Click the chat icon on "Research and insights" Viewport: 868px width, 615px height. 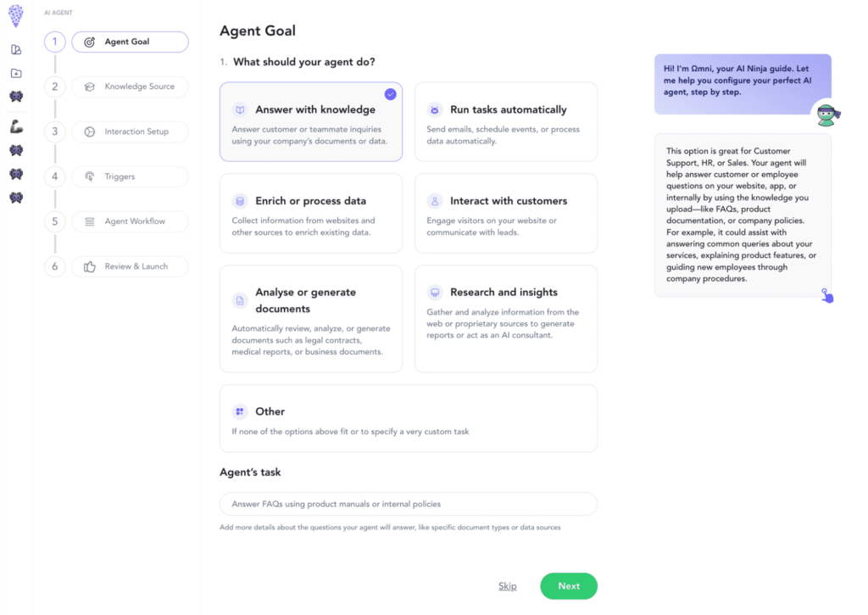pos(435,293)
